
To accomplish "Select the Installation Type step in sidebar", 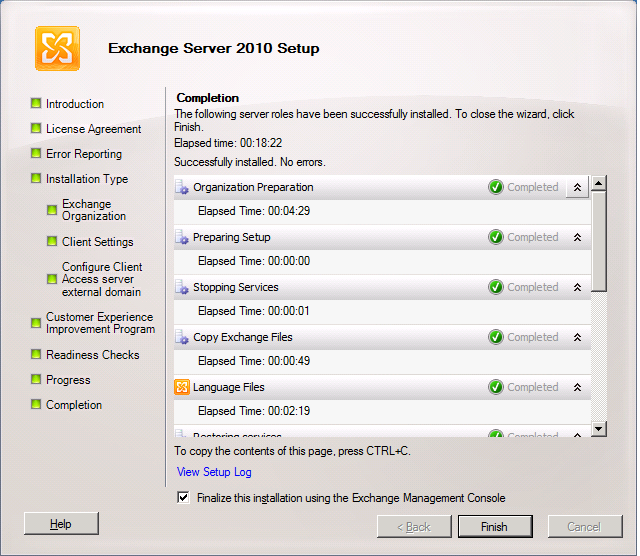I will click(86, 179).
